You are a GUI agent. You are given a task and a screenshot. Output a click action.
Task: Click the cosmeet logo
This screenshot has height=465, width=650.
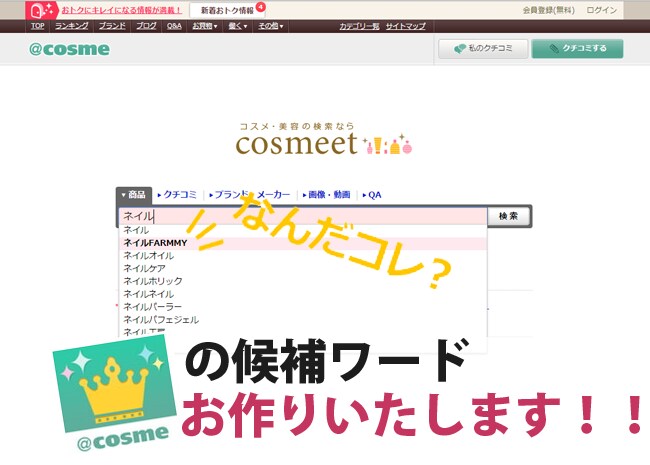click(324, 140)
